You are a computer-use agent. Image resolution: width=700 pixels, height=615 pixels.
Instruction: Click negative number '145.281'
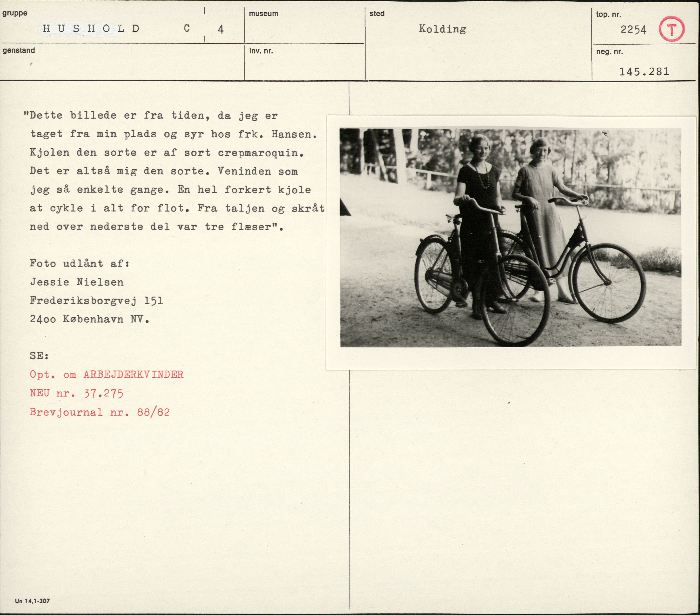644,72
